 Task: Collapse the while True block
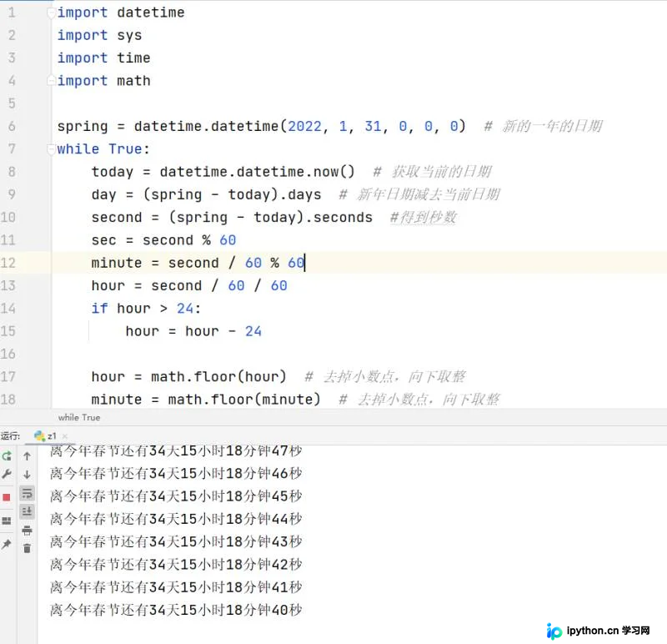51,149
